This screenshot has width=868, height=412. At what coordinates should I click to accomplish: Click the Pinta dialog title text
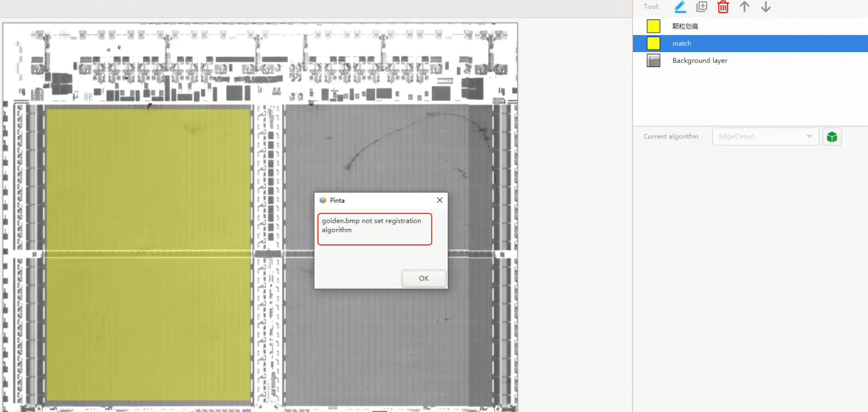click(x=337, y=200)
